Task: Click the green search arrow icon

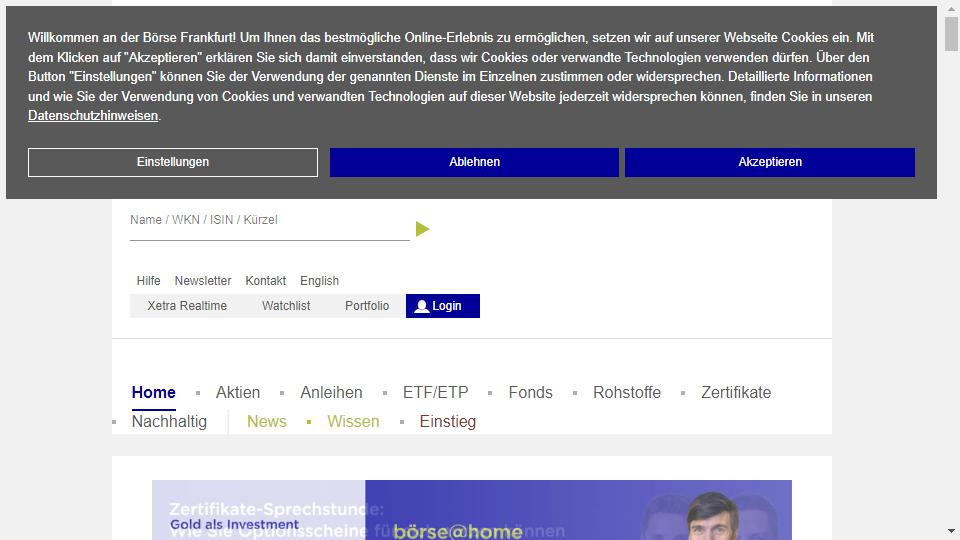Action: (x=422, y=229)
